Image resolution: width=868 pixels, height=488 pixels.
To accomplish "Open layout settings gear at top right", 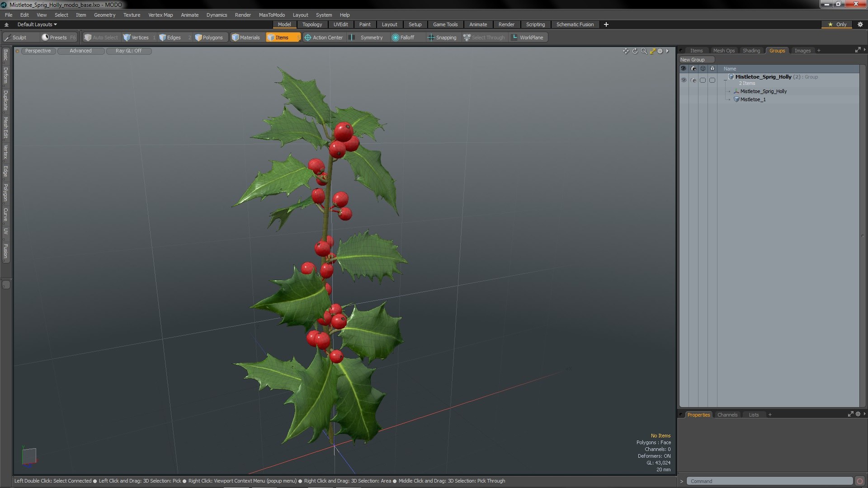I will (x=860, y=24).
